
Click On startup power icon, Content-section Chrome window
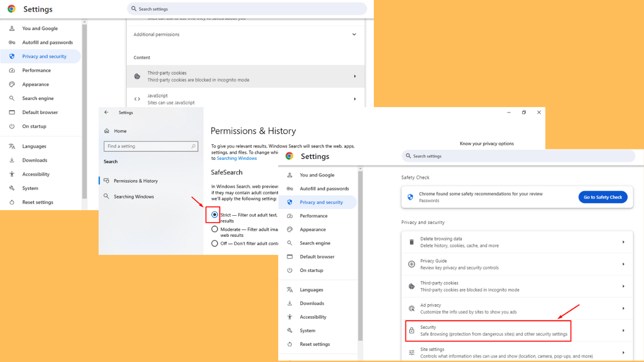click(12, 127)
